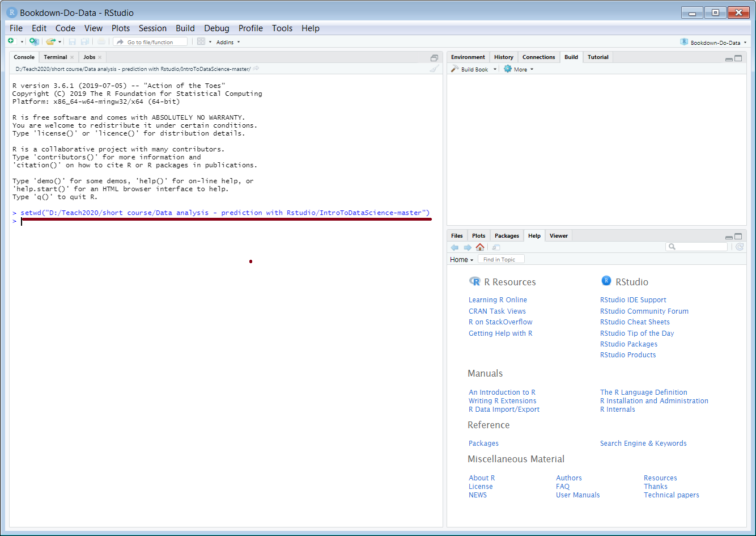Open the RStudio Community Forum link

click(x=644, y=311)
